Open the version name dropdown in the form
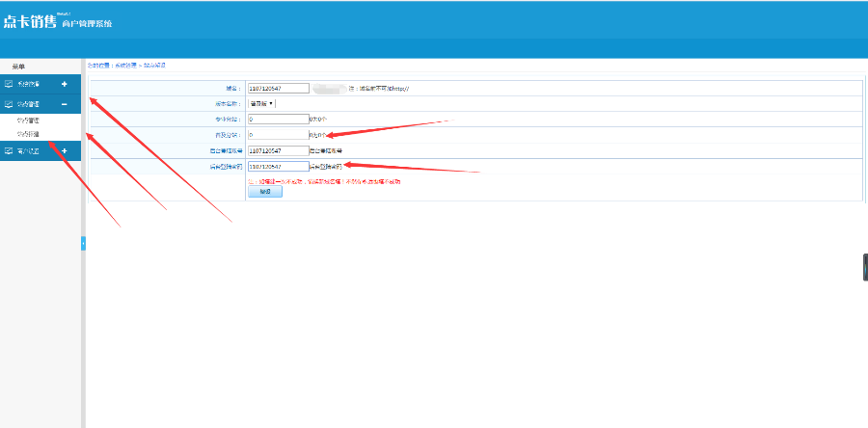868x428 pixels. [x=261, y=103]
